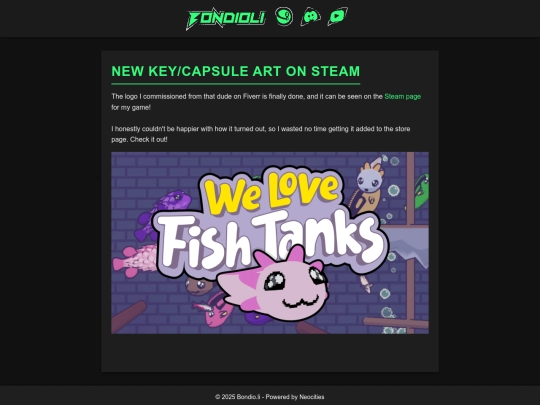
Task: Open the Discord icon in the header
Action: pos(311,17)
